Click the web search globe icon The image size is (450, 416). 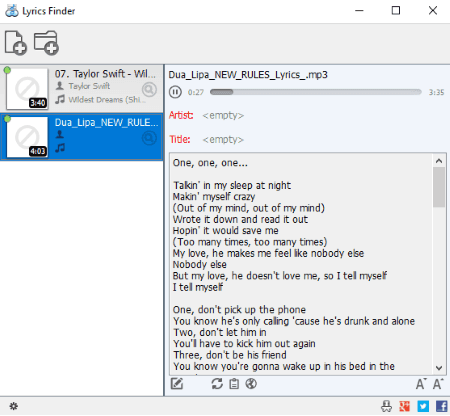pyautogui.click(x=251, y=384)
